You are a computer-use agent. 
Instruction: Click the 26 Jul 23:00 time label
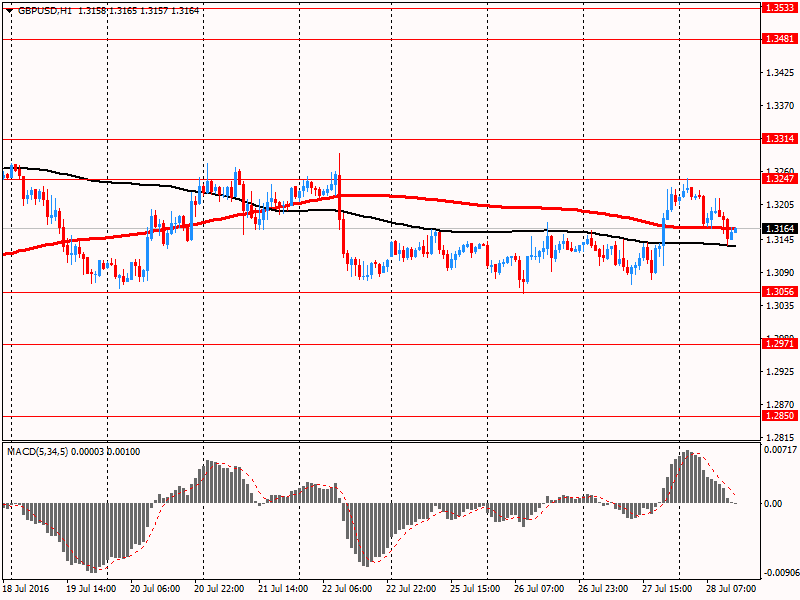pyautogui.click(x=604, y=589)
